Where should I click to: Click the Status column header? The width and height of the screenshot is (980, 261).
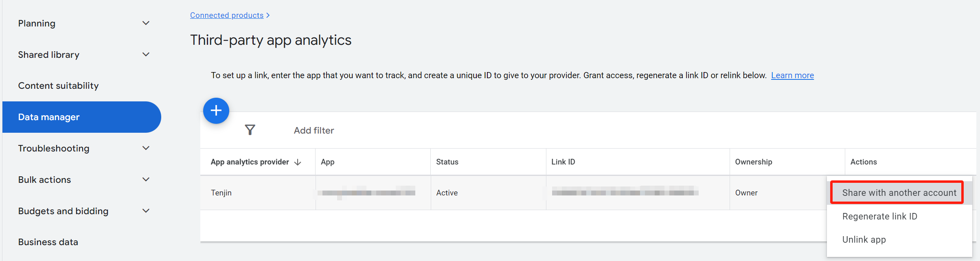(447, 162)
